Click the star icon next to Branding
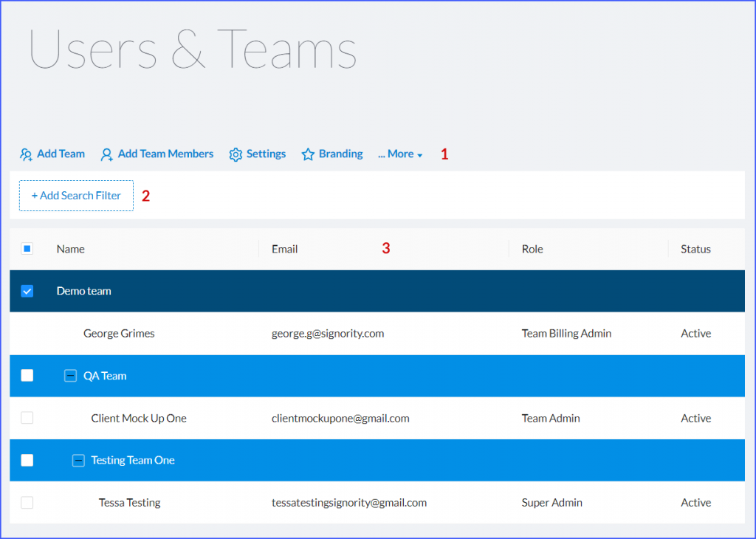 308,154
